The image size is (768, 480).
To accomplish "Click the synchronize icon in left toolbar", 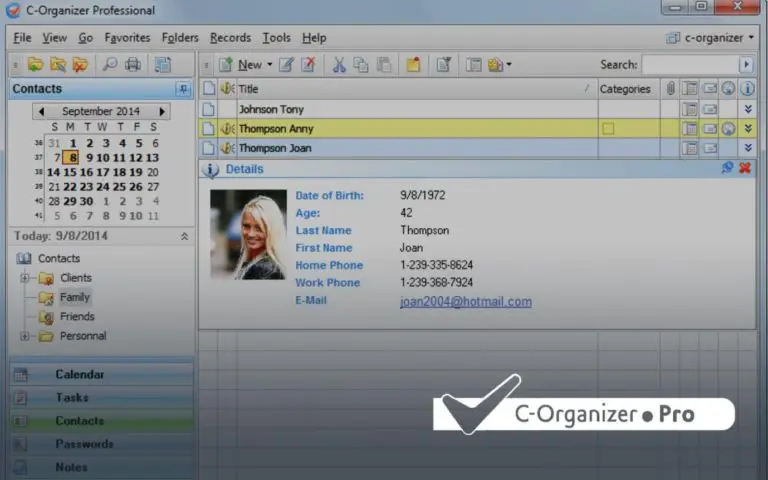I will 163,64.
